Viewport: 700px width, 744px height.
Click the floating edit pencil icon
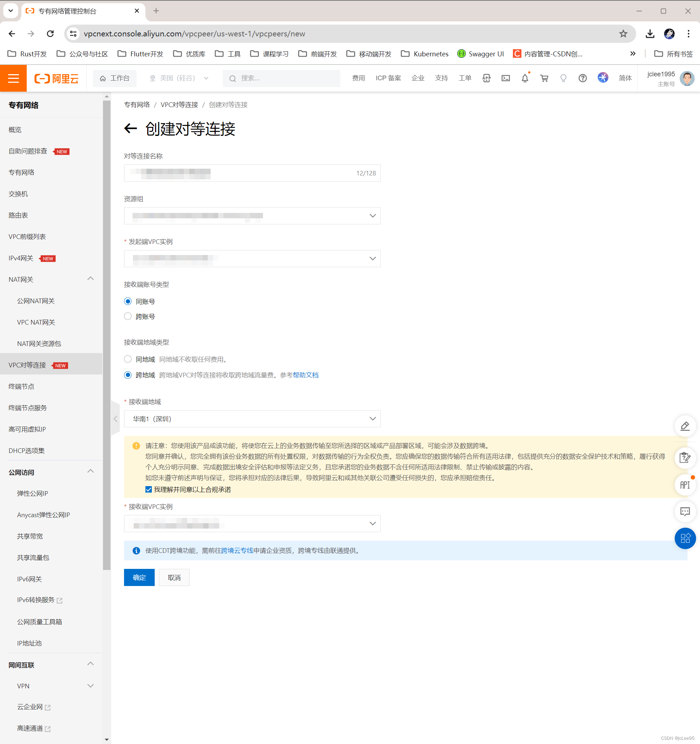click(x=685, y=426)
